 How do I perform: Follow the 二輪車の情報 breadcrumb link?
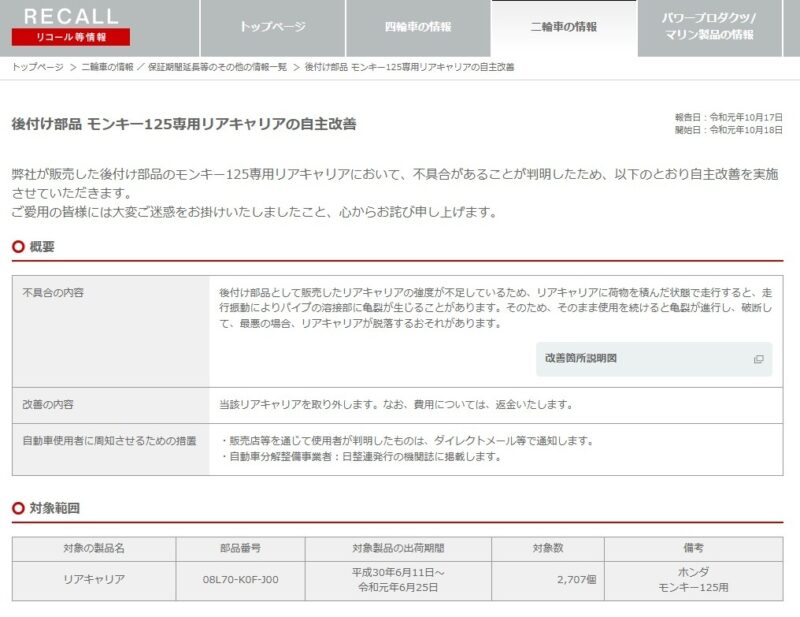107,67
